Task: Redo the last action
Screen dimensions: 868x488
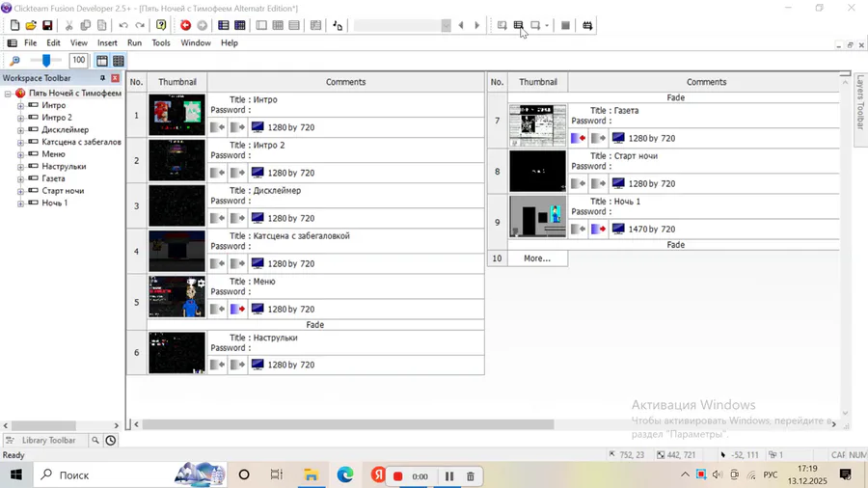Action: pyautogui.click(x=140, y=25)
